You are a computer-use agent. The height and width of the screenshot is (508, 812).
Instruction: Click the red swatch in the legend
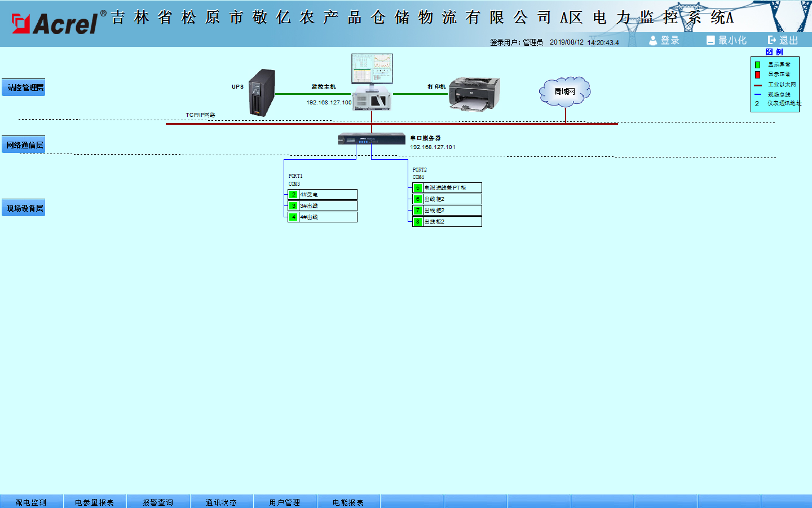(x=757, y=75)
